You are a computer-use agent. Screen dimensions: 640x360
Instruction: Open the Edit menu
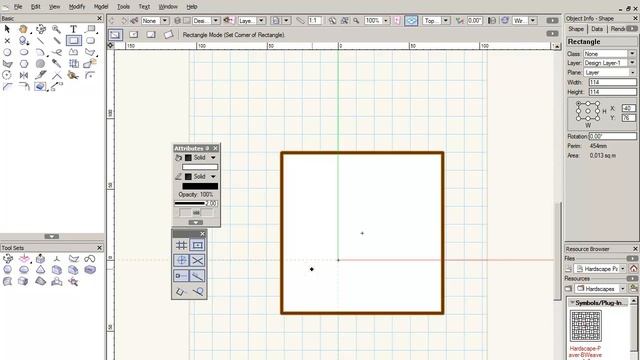tap(36, 7)
